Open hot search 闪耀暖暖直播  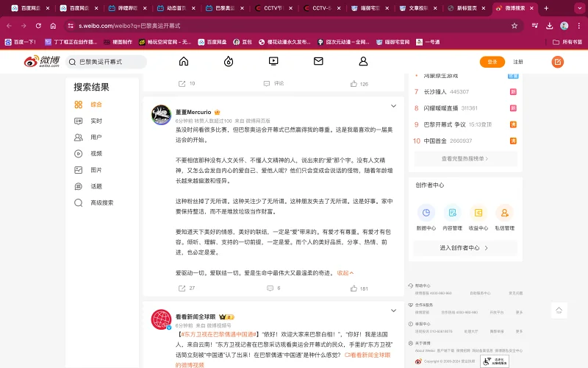point(440,108)
